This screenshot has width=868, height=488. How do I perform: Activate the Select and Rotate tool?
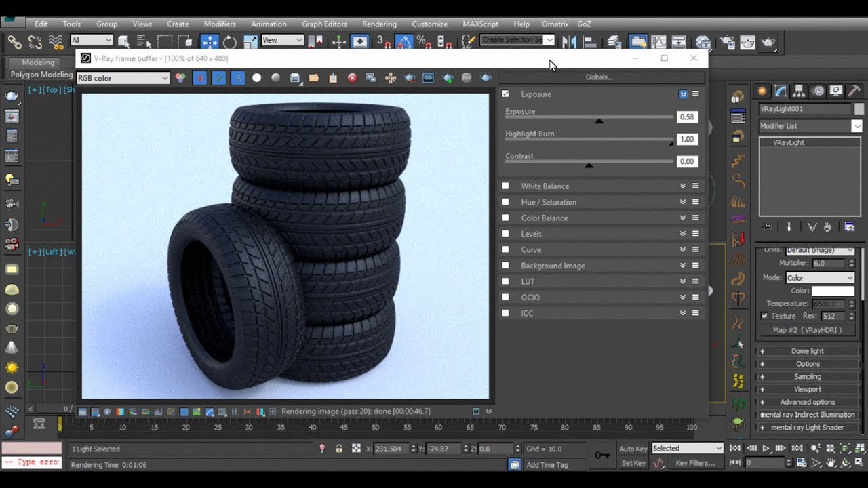click(230, 41)
